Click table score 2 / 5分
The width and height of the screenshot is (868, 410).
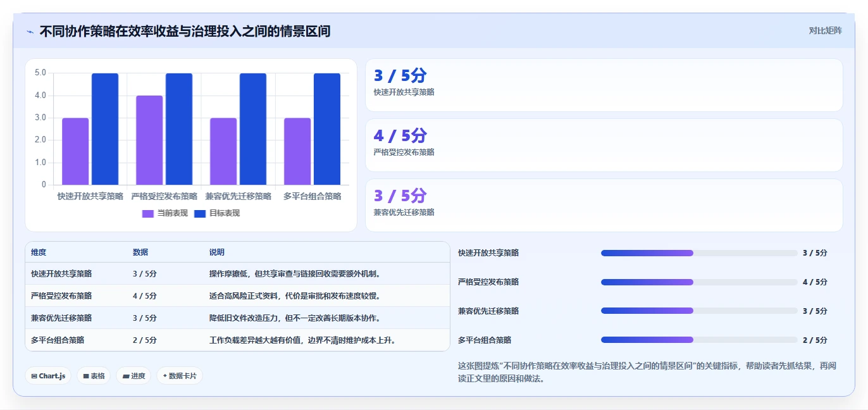(x=145, y=340)
